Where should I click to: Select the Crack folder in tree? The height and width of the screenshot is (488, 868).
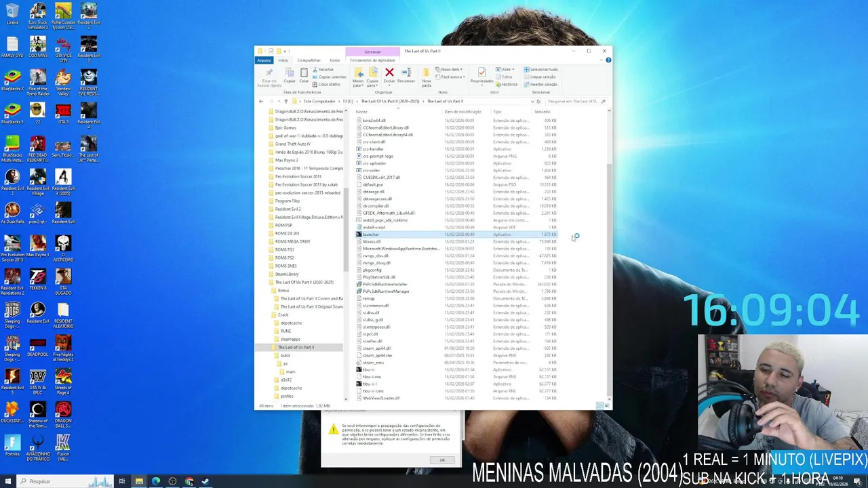click(283, 314)
